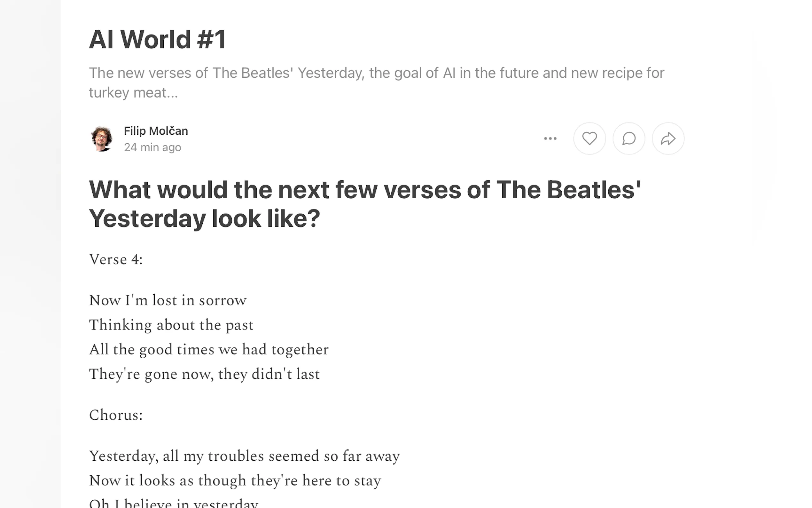Click "All the good times we had together"
The width and height of the screenshot is (812, 508).
208,349
